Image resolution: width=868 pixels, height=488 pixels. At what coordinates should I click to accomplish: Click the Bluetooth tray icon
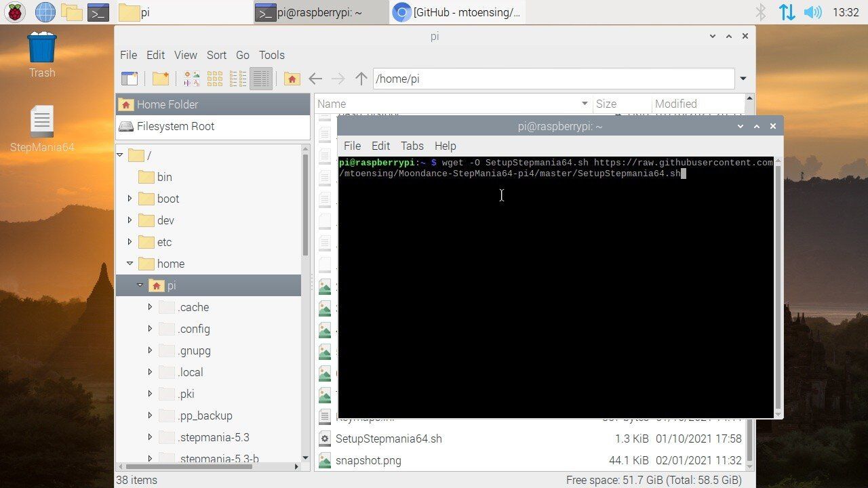(x=761, y=12)
